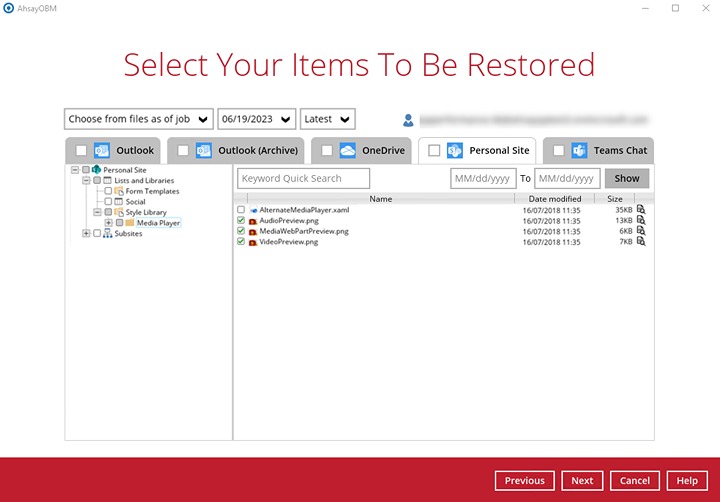Click the Next button
Screen dimensions: 720x502
[x=582, y=481]
